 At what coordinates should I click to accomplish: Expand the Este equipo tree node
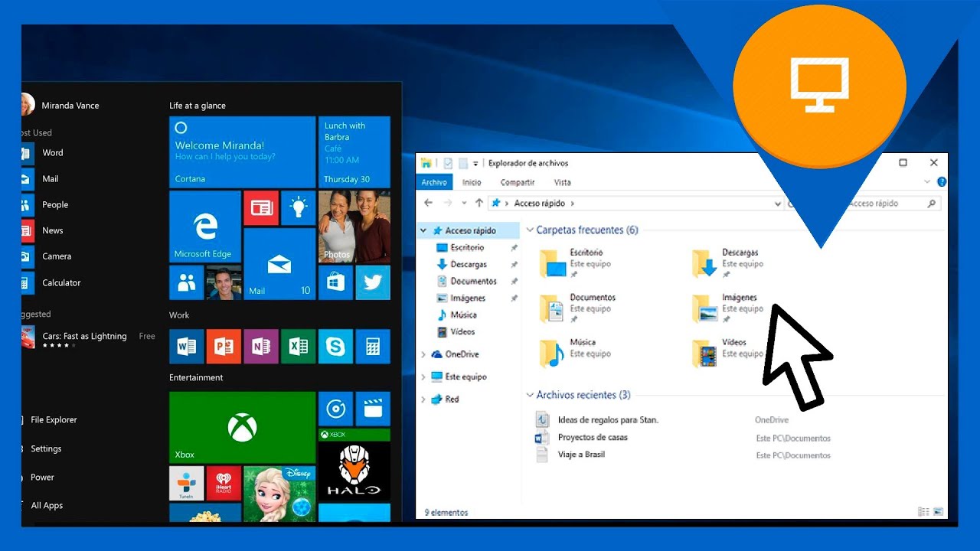(423, 377)
